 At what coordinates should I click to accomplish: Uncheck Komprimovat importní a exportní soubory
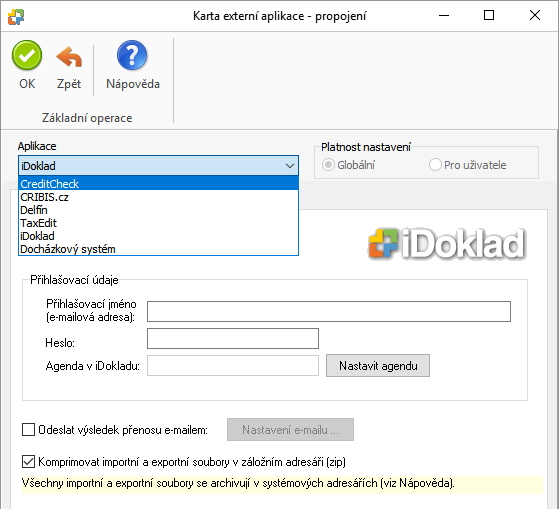coord(29,462)
